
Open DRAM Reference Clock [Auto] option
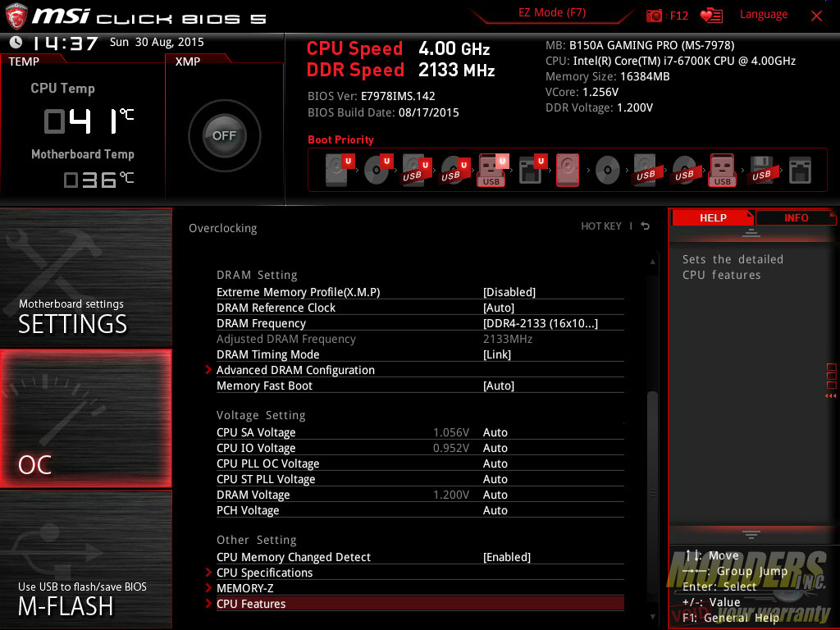(x=420, y=308)
